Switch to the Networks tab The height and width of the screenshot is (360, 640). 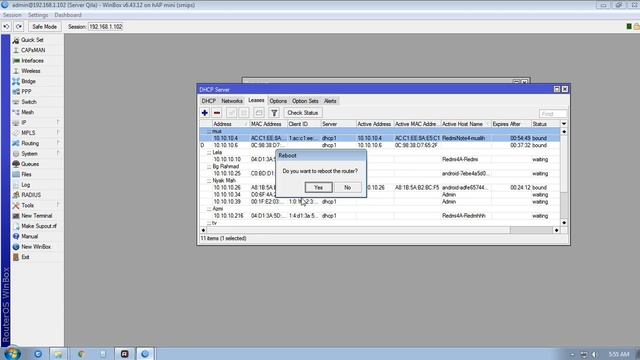pos(232,101)
